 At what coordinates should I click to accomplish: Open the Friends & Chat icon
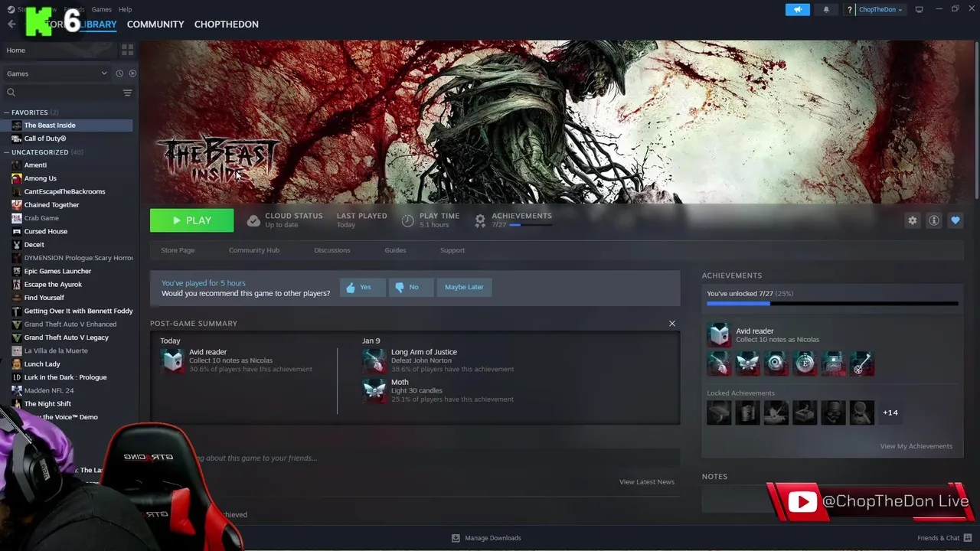968,538
